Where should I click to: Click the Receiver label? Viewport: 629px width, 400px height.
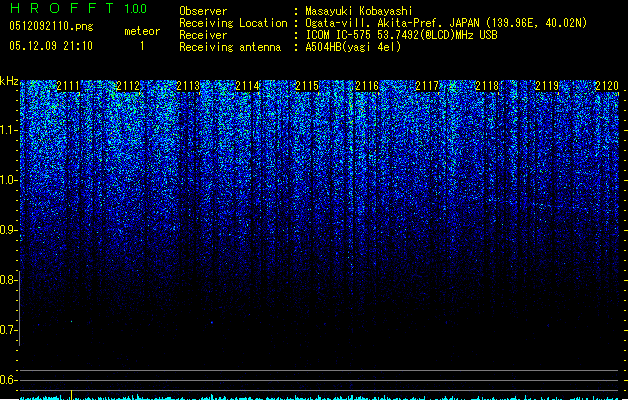click(203, 35)
